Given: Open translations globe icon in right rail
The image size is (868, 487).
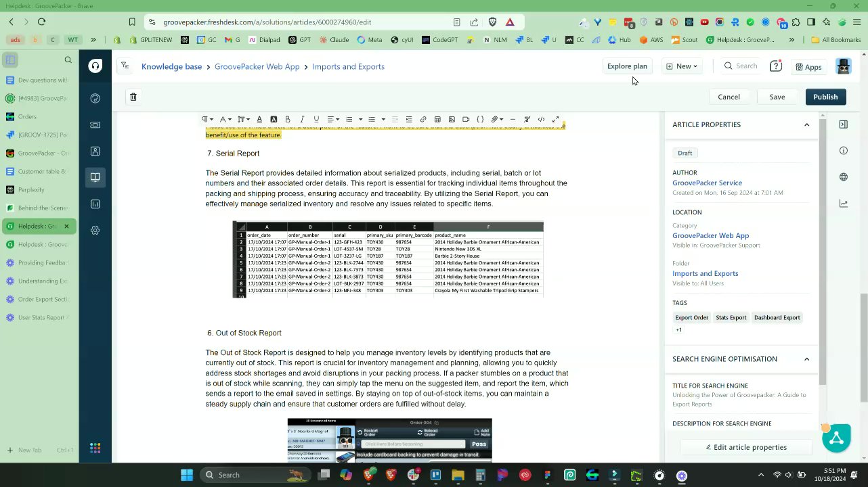Looking at the screenshot, I should click(x=843, y=177).
